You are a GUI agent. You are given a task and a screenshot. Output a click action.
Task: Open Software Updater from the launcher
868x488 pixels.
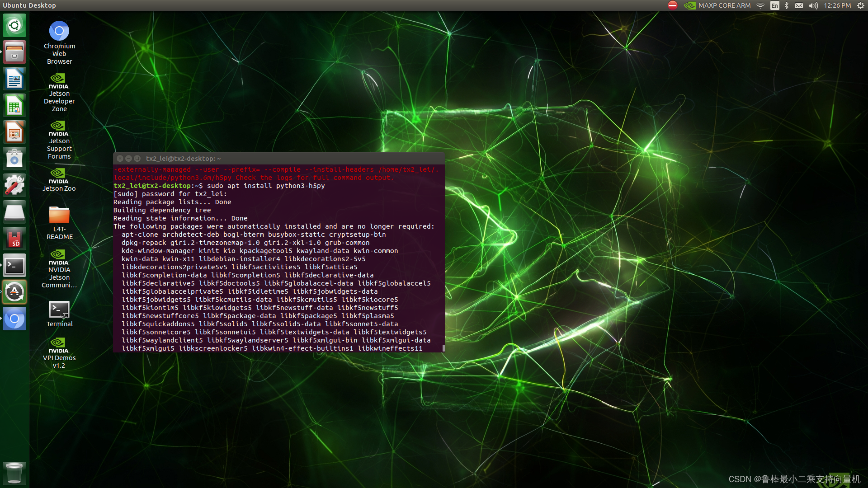tap(14, 291)
